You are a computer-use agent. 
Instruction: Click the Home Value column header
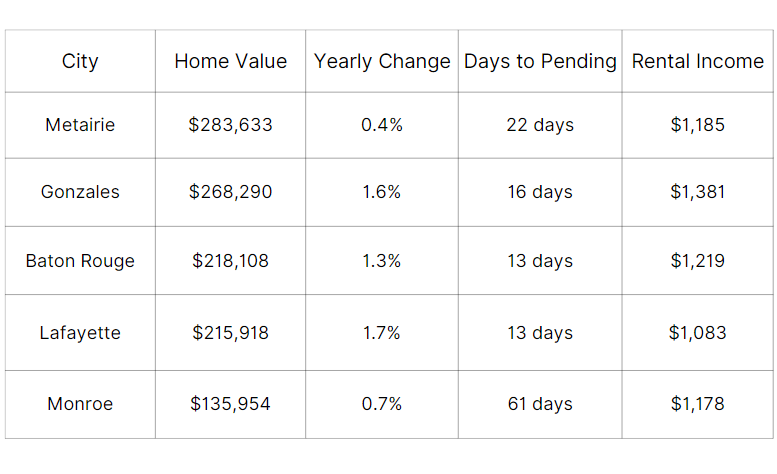(230, 61)
